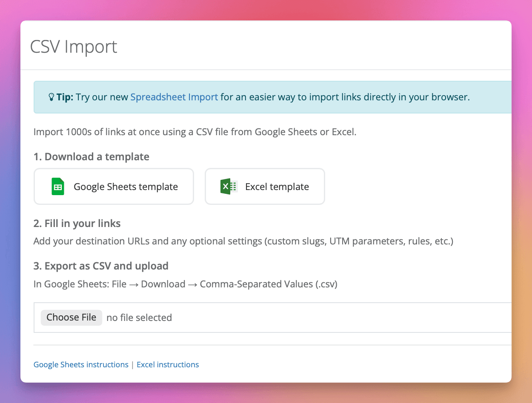The image size is (532, 403).
Task: Open Google Sheets instructions
Action: click(81, 364)
